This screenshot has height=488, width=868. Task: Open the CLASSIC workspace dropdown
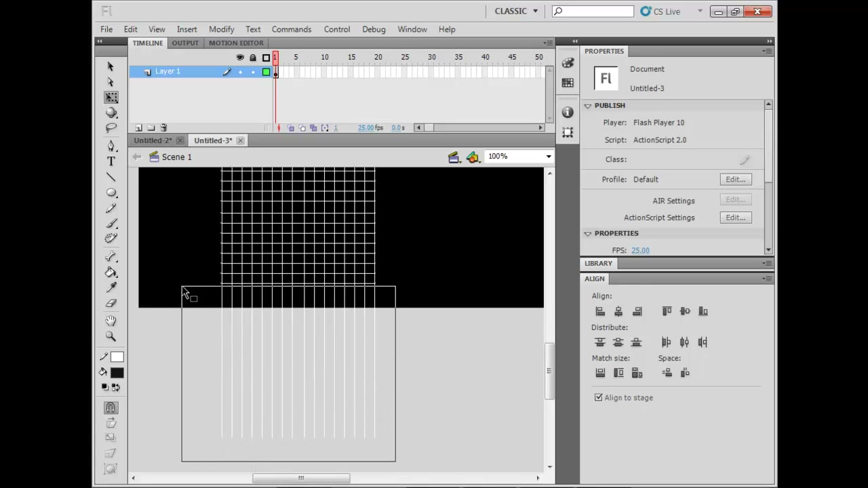click(x=516, y=11)
